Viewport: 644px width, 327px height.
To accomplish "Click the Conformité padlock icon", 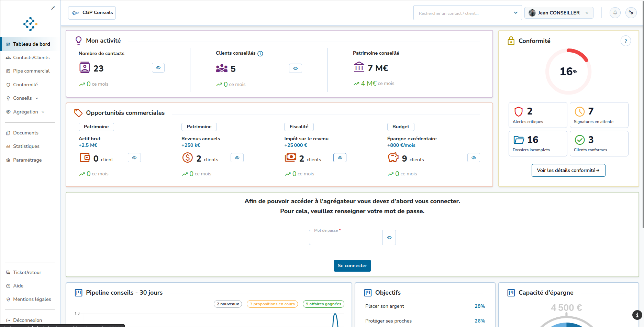I will point(511,41).
